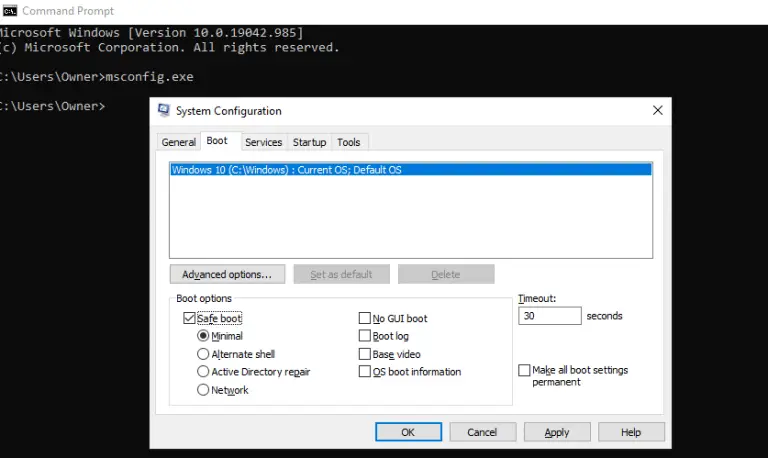Switch to the General tab
768x458 pixels.
pos(179,142)
